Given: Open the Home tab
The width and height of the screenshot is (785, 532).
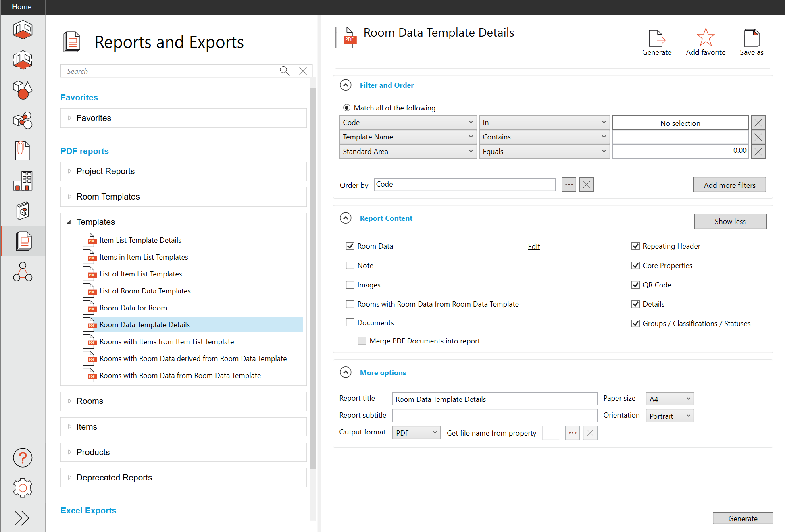Looking at the screenshot, I should tap(22, 7).
